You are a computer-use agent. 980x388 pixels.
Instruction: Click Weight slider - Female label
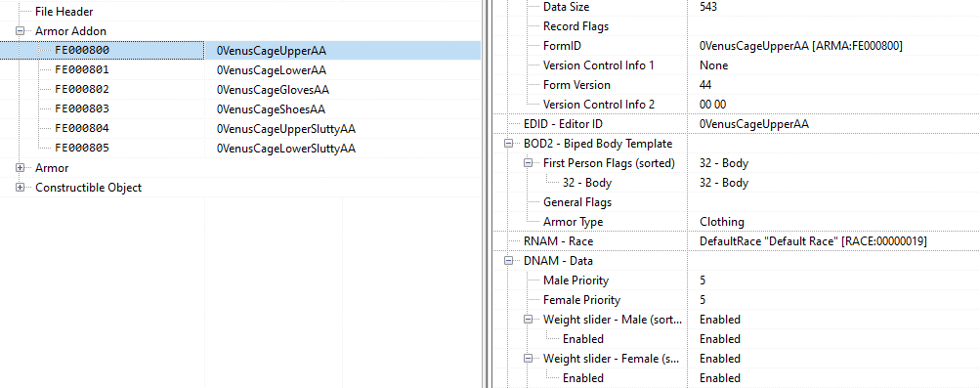point(613,359)
